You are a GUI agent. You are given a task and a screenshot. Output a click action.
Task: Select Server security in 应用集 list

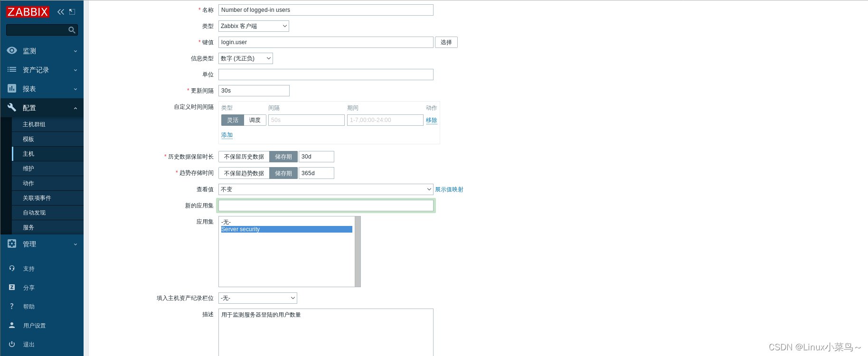point(286,229)
